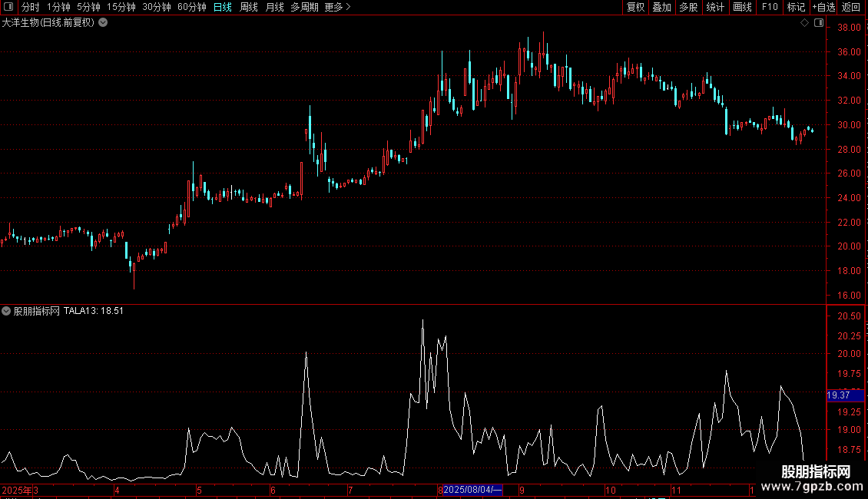Screen dimensions: 868x499
Task: Add stock via +自选 button
Action: pyautogui.click(x=823, y=7)
